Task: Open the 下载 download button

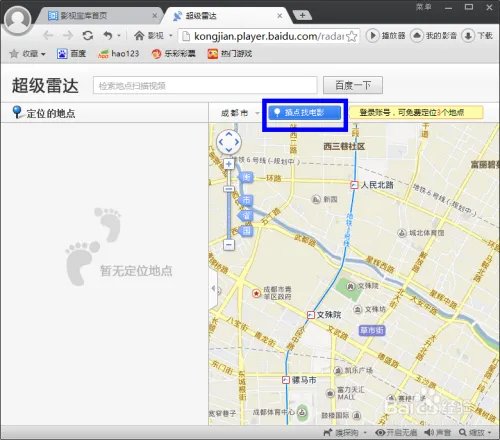Action: [477, 35]
